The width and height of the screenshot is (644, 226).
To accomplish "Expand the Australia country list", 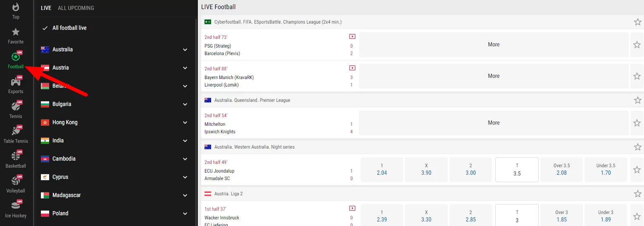I will (185, 50).
